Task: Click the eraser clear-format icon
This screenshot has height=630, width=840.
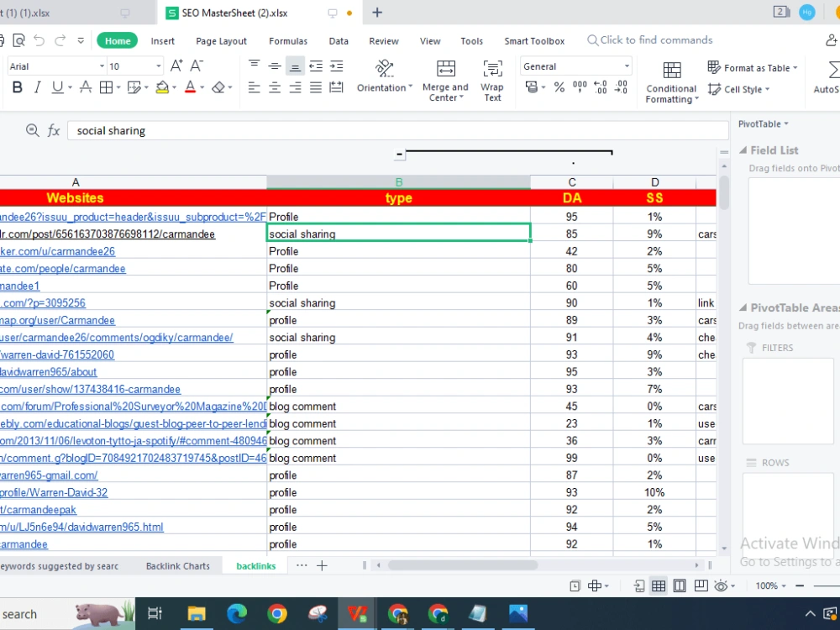Action: coord(218,87)
